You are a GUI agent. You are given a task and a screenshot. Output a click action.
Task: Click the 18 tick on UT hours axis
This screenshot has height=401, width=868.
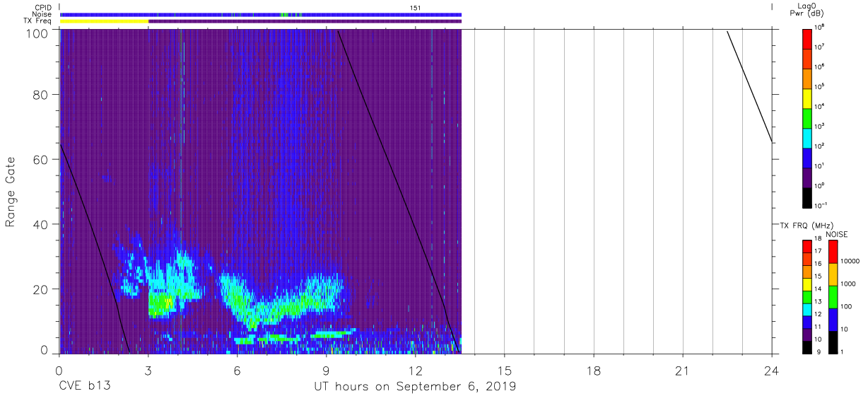coord(593,370)
